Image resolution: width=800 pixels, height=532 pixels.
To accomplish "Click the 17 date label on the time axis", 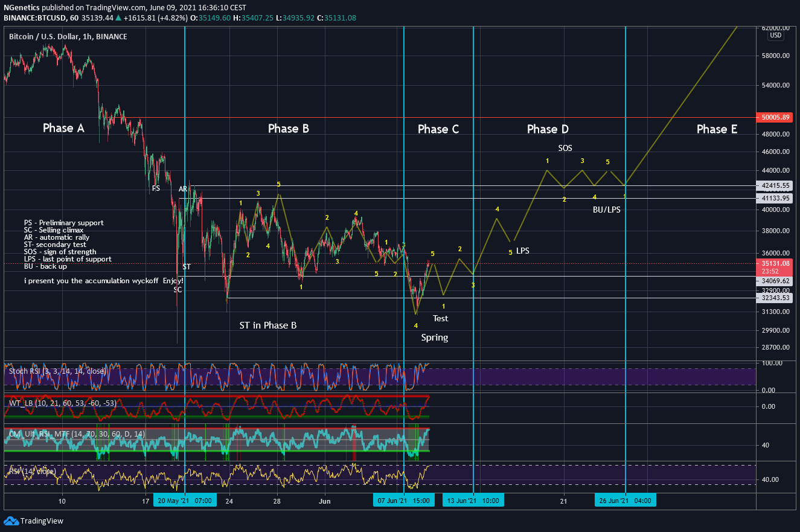I will click(146, 501).
